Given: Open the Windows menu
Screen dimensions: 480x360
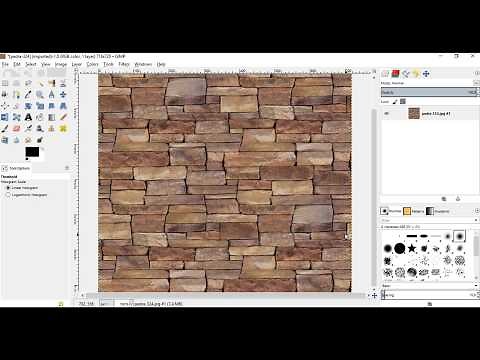Looking at the screenshot, I should pyautogui.click(x=143, y=64).
